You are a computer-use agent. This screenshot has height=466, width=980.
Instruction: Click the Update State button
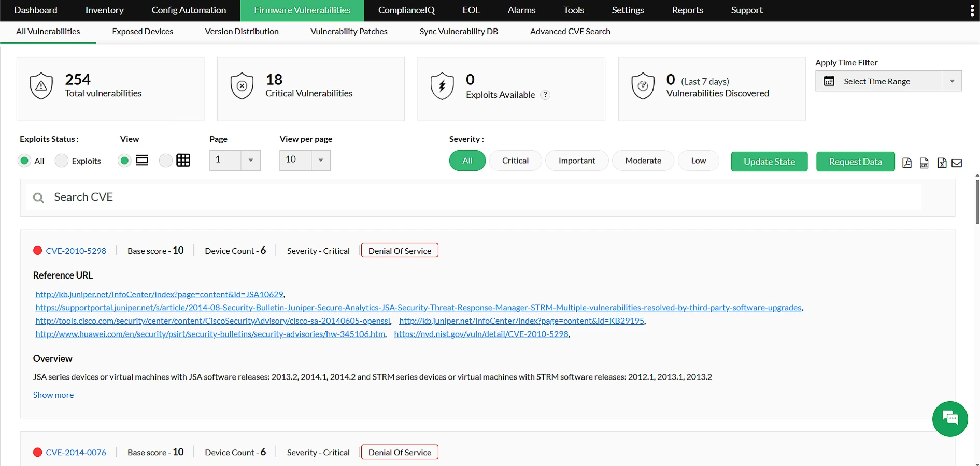pyautogui.click(x=769, y=161)
